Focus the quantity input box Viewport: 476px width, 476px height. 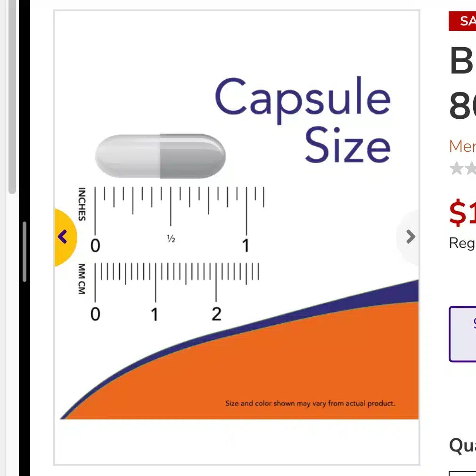coord(463,473)
